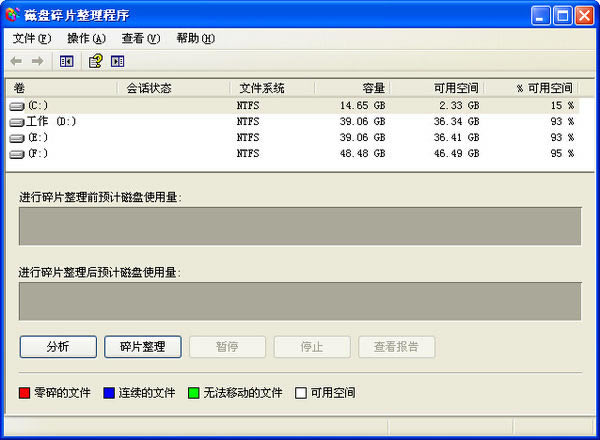Click the 分析 button
600x440 pixels.
click(x=58, y=347)
